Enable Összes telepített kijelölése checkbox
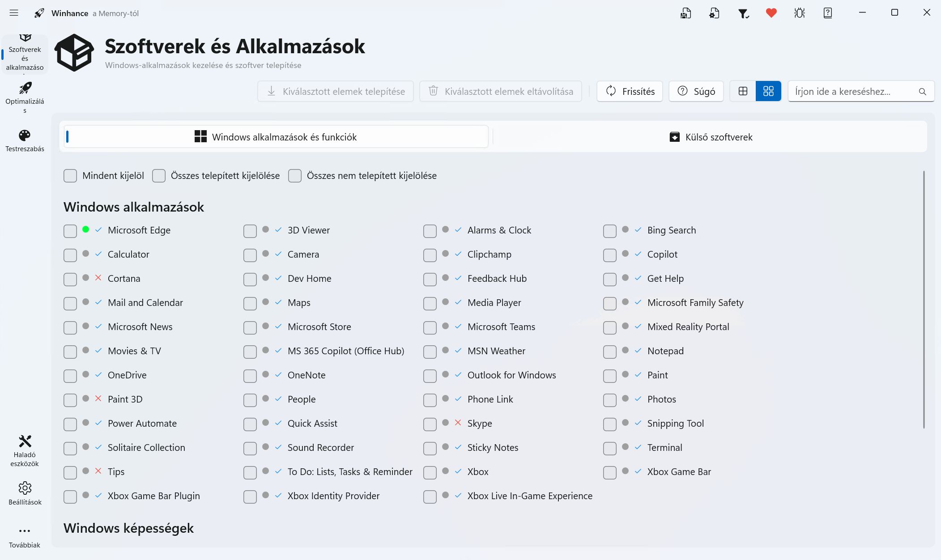This screenshot has height=560, width=941. point(159,176)
